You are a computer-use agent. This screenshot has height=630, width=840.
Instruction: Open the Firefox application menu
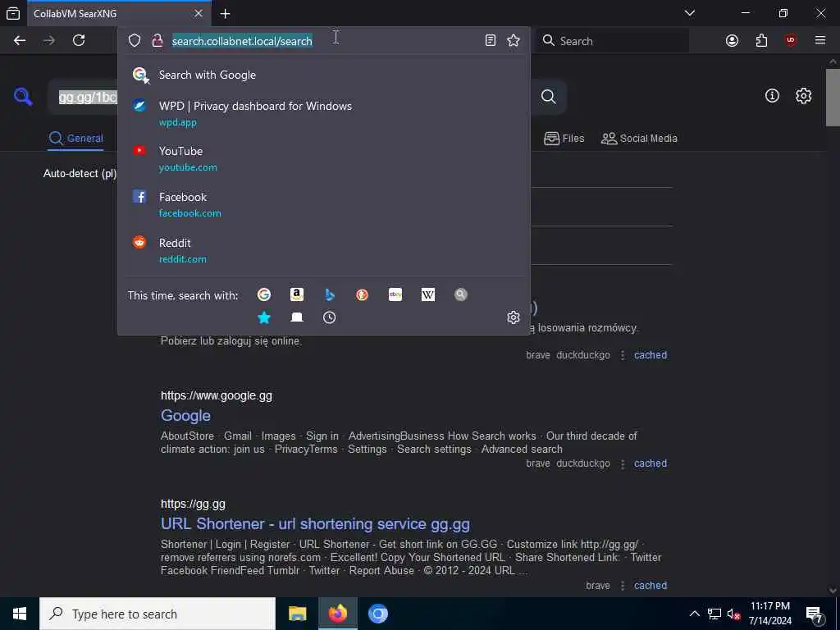820,41
